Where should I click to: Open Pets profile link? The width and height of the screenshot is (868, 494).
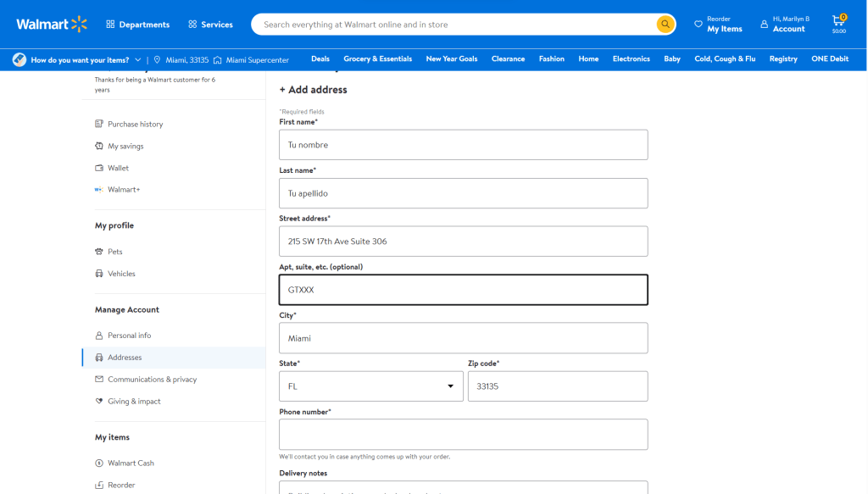tap(115, 251)
